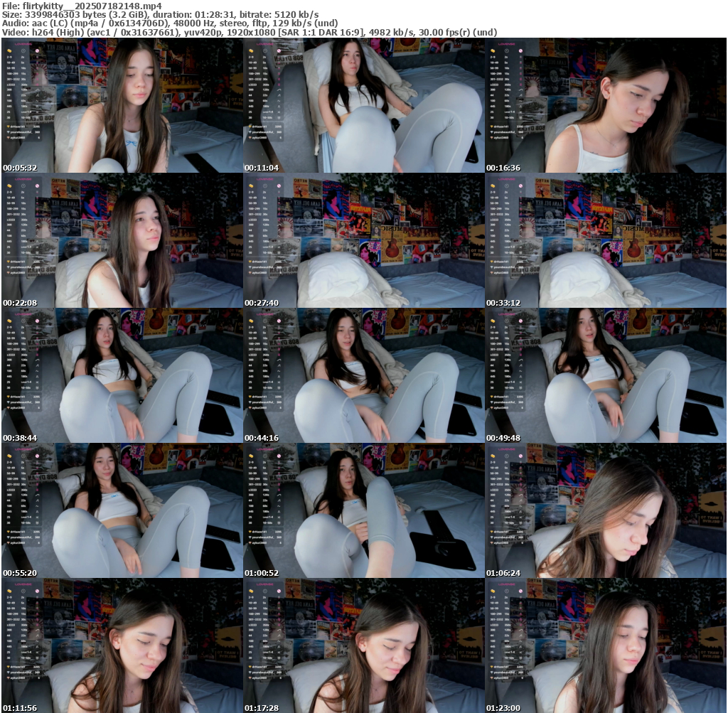The image size is (728, 713).
Task: Open the thumbnail frame stamped 00:16:36
Action: tap(606, 105)
